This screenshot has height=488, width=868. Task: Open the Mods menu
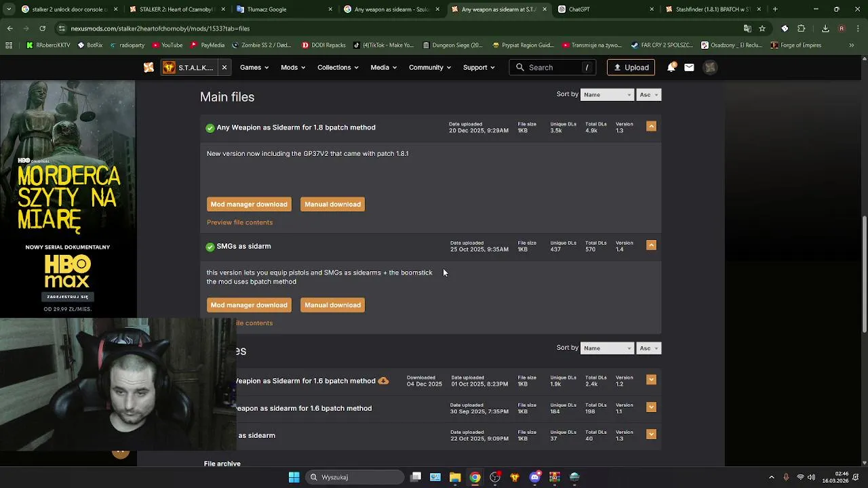coord(293,67)
